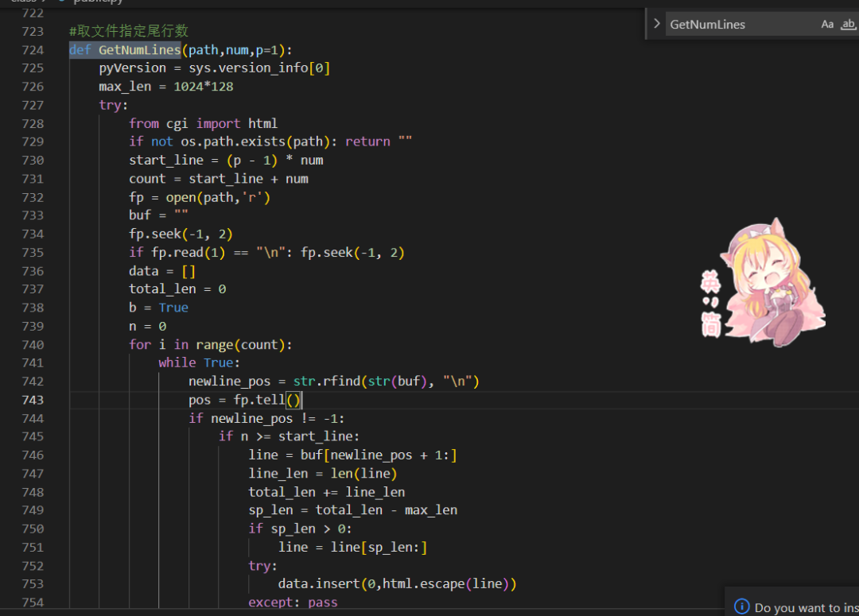
Task: Click the highlighted GetNumLines function name on line 724
Action: pos(139,50)
